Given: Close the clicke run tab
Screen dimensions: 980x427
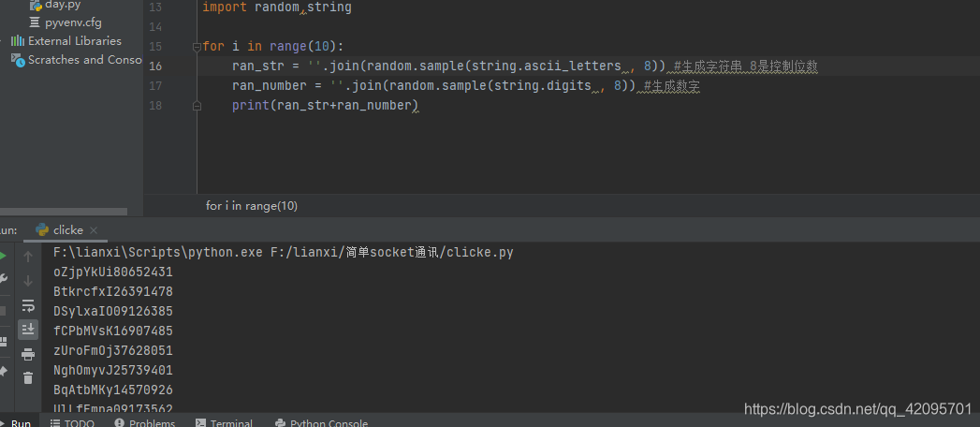Looking at the screenshot, I should point(94,230).
